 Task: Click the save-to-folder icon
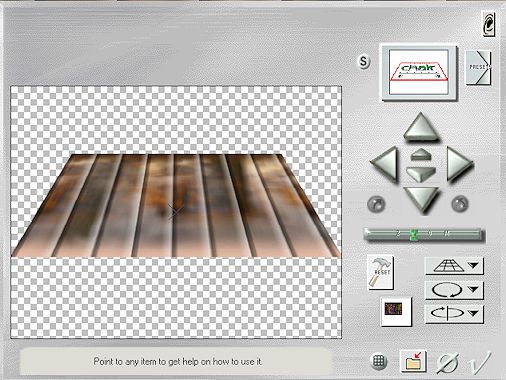coord(413,361)
